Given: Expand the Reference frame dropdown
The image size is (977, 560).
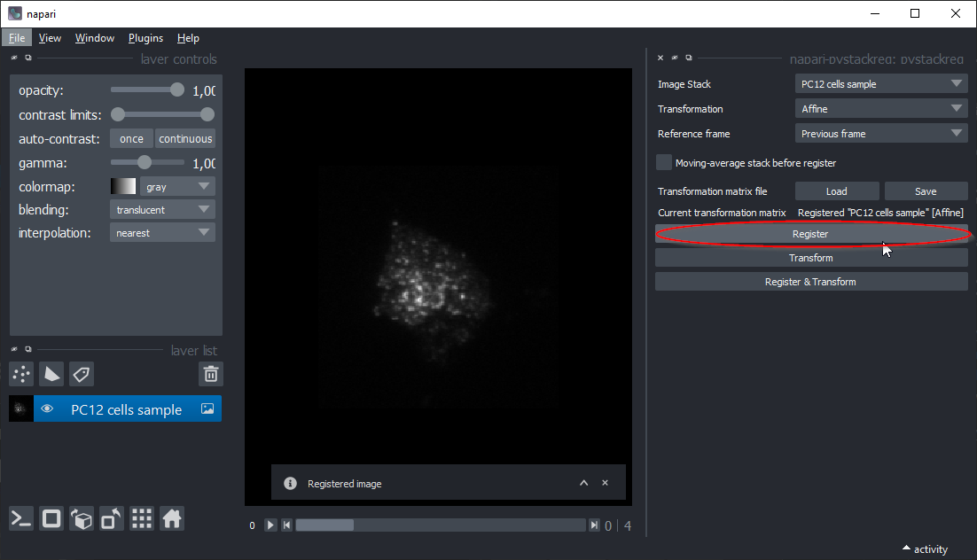Looking at the screenshot, I should [880, 134].
